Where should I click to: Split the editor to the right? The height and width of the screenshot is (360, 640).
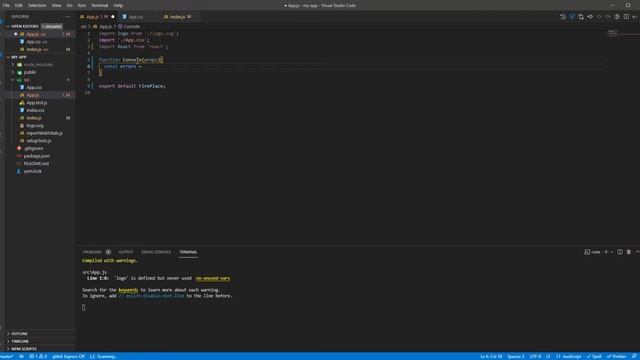click(626, 17)
